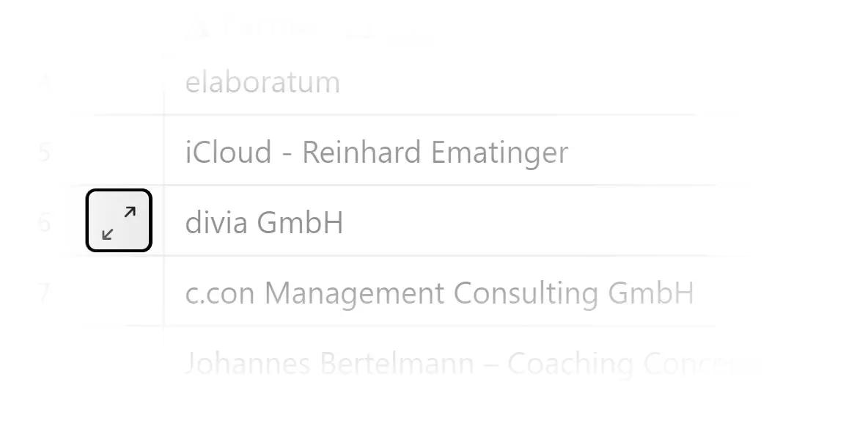Click empty cell left of iCloud entry
This screenshot has height=440, width=868.
coord(119,153)
